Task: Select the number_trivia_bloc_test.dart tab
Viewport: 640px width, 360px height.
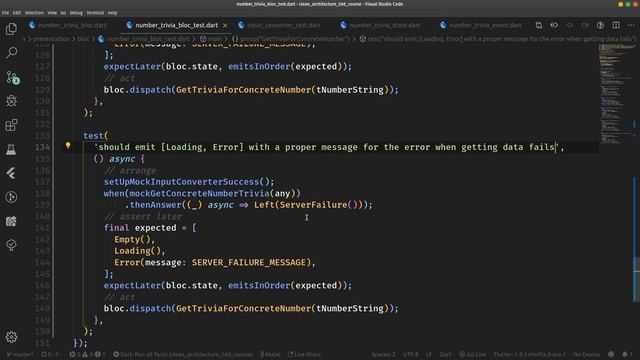Action: pos(177,25)
